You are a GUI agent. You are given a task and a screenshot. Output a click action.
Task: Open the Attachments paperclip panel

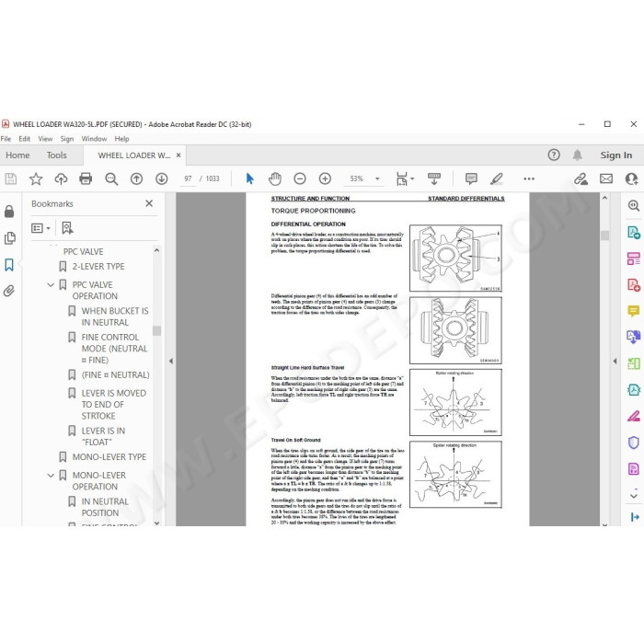(x=9, y=291)
